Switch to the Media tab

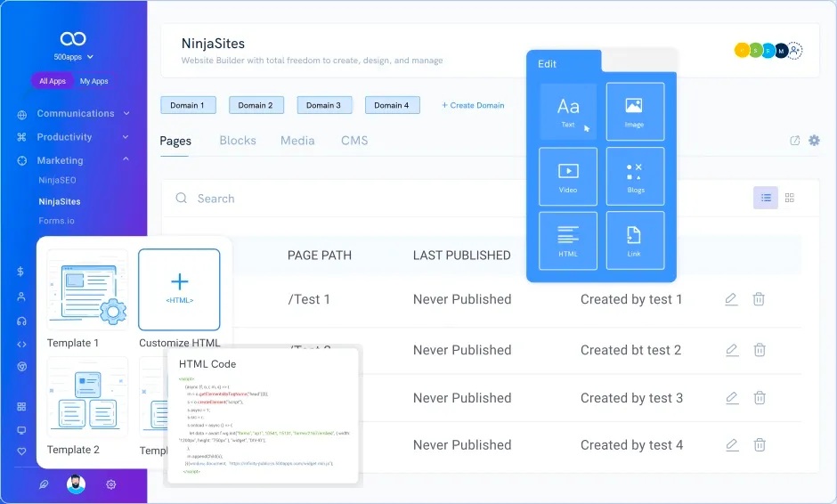coord(297,141)
